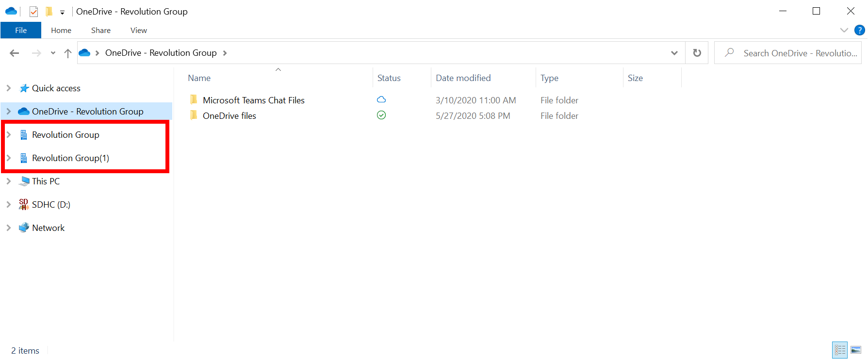Go forward with the Forward arrow
Viewport: 868px width, 359px height.
36,53
